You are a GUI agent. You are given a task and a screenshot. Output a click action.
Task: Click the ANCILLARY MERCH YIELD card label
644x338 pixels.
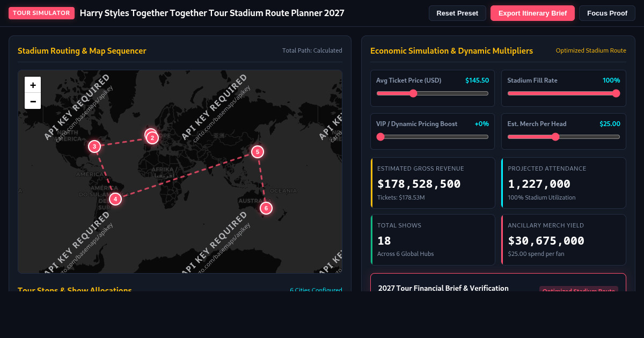546,225
